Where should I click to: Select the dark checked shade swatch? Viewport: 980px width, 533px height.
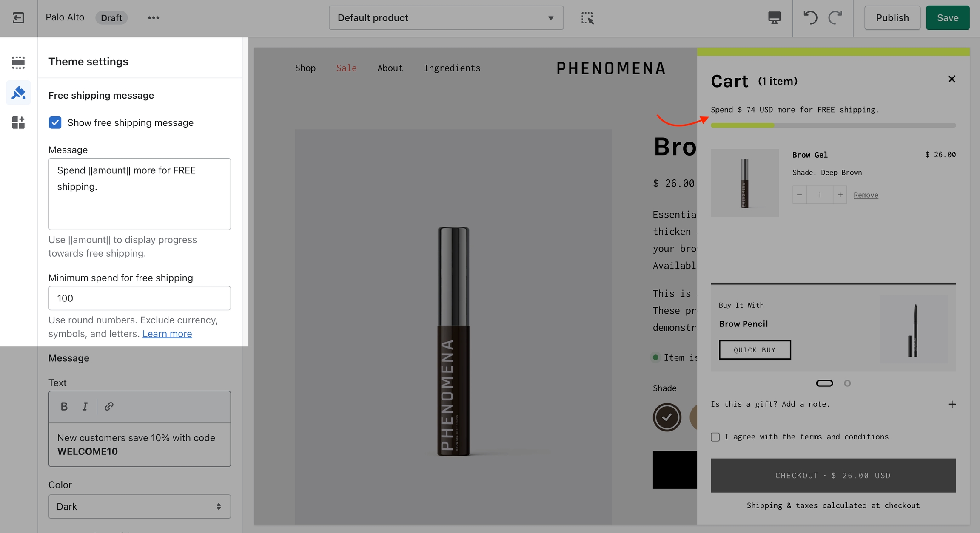(x=667, y=417)
